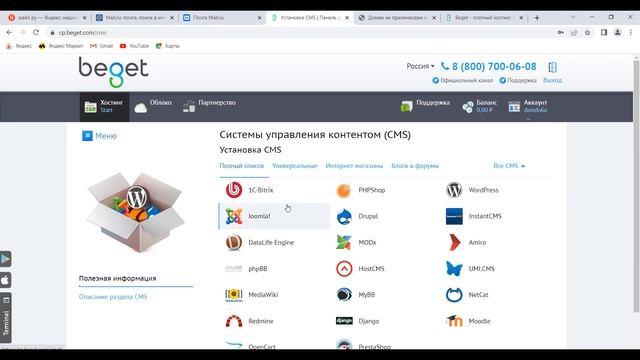
Task: View Баланс in the navbar
Action: click(x=480, y=107)
